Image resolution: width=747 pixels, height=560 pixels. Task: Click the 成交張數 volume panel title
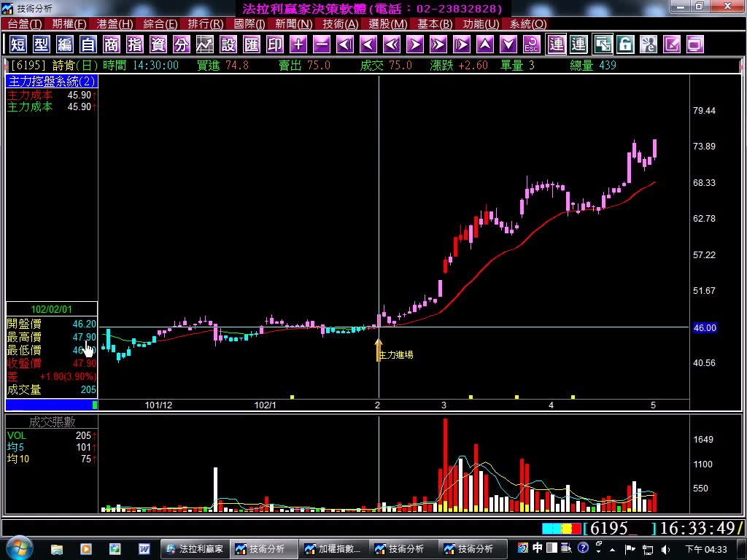[x=52, y=422]
